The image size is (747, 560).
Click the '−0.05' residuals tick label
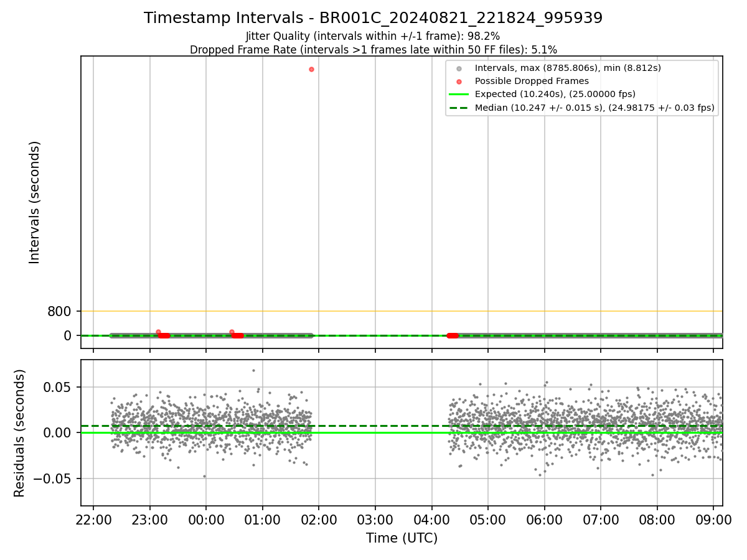click(53, 478)
